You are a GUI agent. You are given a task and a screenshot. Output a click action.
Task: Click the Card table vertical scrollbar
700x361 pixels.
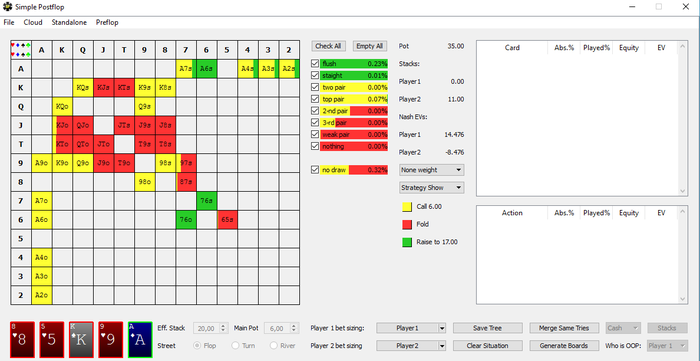pos(682,118)
